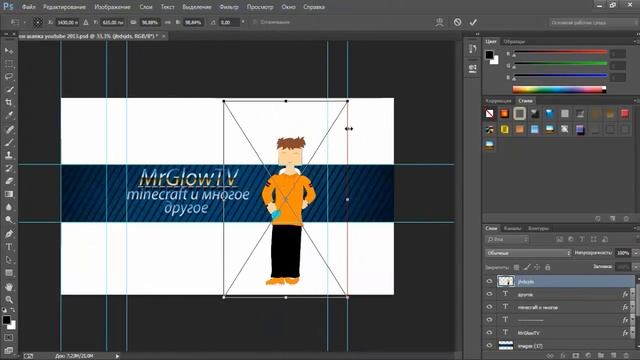Image resolution: width=640 pixels, height=360 pixels.
Task: Click the reference point locator grid
Action: (38, 22)
